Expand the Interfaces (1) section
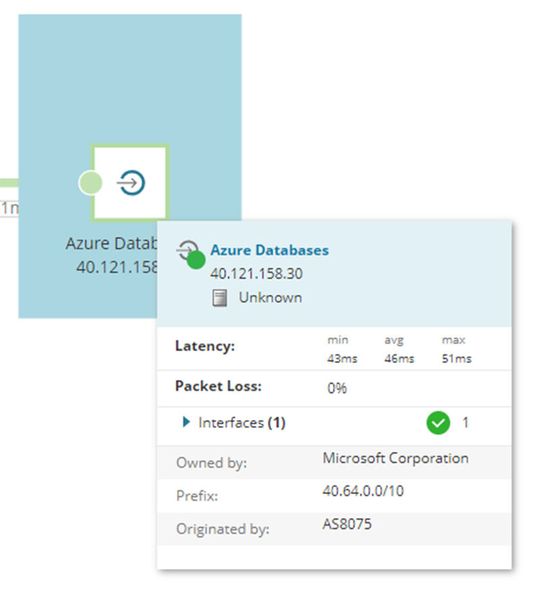540x600 pixels. click(x=186, y=422)
